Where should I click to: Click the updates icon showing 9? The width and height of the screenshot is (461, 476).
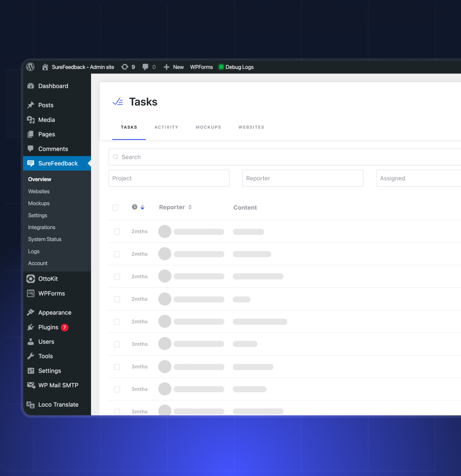pos(124,66)
